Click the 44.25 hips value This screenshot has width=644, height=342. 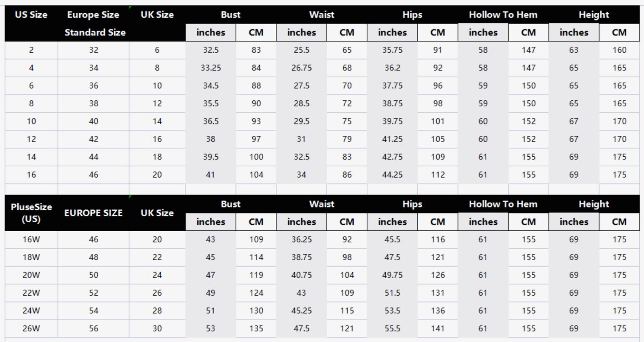tap(392, 175)
